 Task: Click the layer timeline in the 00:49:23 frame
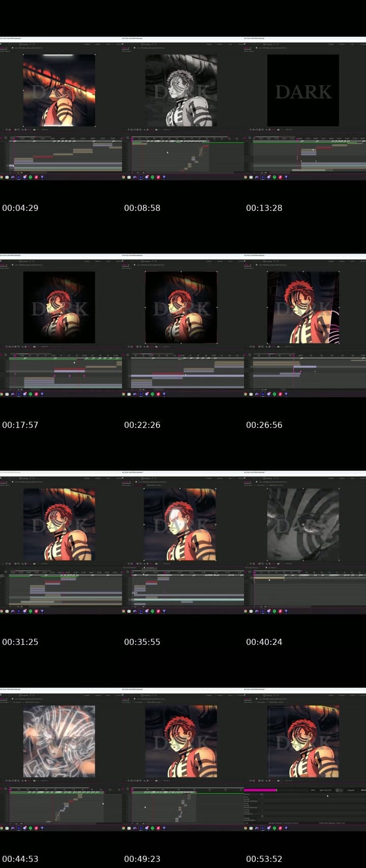tap(187, 807)
